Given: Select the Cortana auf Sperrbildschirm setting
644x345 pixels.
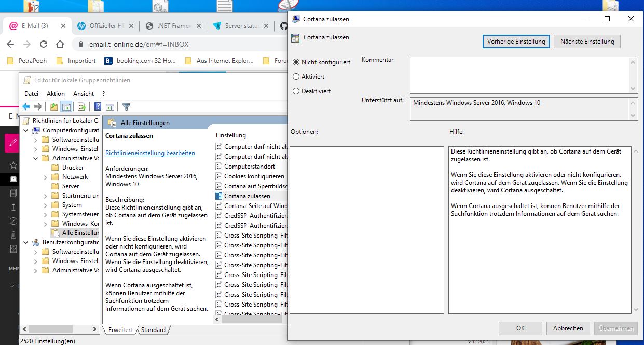Looking at the screenshot, I should 251,186.
